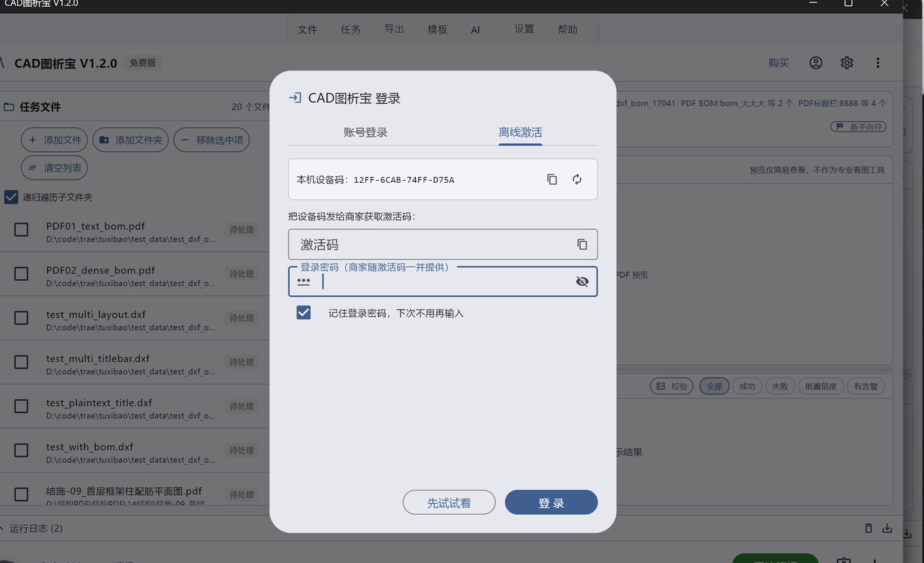
Task: Open the 新手向导 guide button
Action: (858, 127)
